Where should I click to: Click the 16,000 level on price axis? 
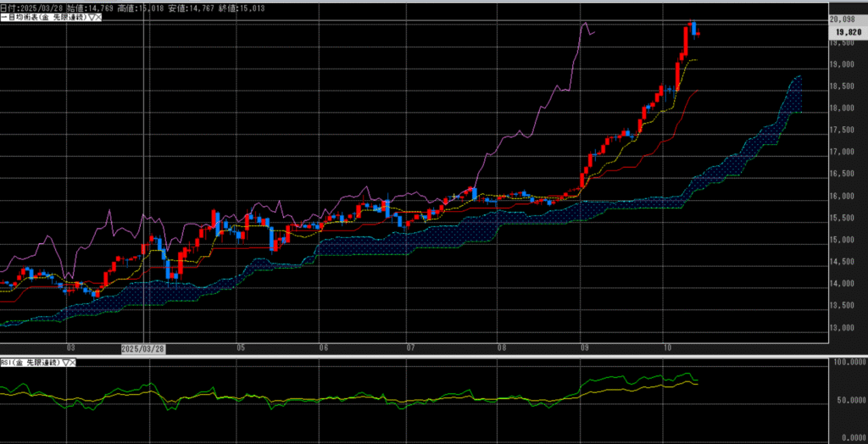click(843, 197)
